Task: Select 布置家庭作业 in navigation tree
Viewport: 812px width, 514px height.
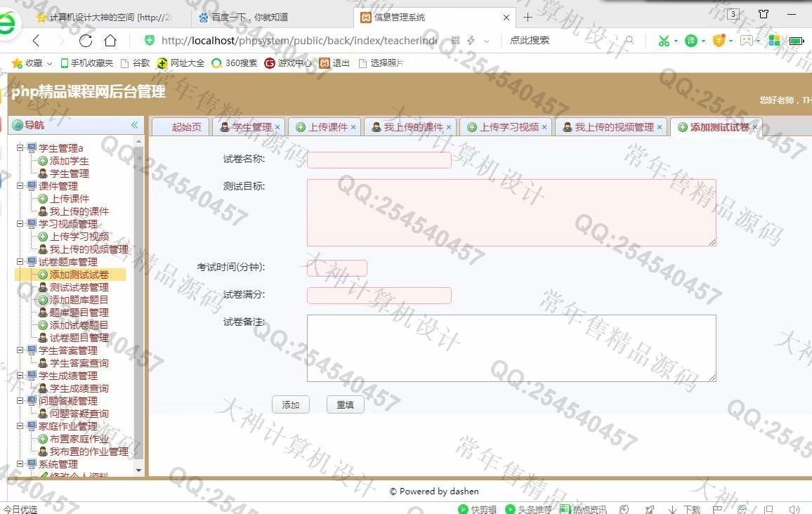Action: point(79,439)
